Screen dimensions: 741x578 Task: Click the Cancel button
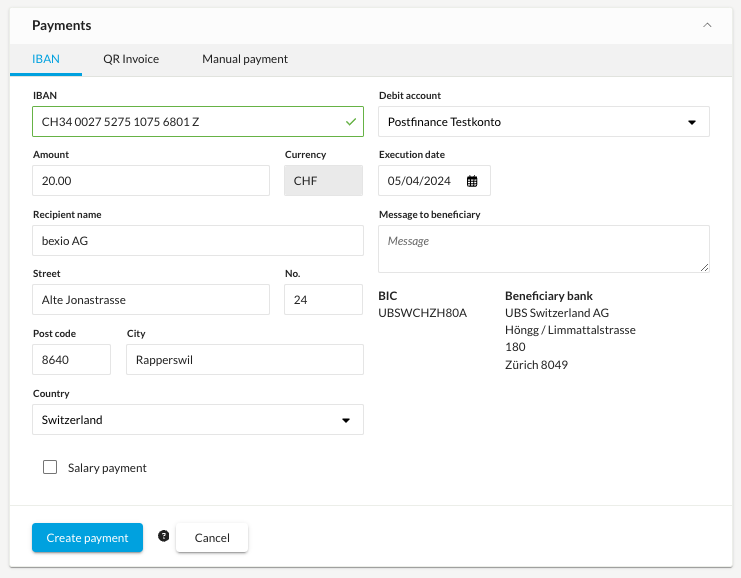pyautogui.click(x=212, y=537)
